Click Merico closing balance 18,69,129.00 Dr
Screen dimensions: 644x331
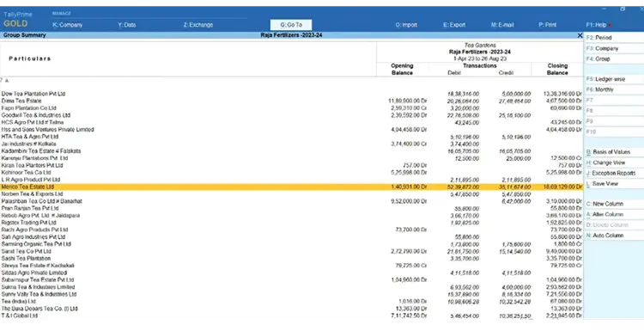coord(562,187)
